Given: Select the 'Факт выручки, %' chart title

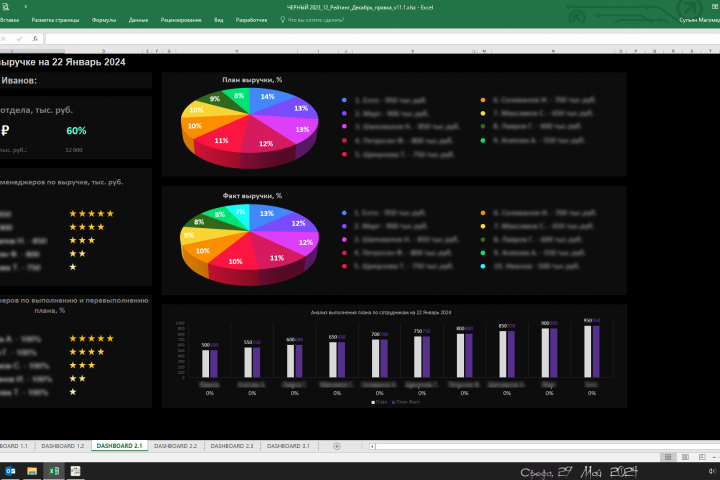Looking at the screenshot, I should pos(252,196).
